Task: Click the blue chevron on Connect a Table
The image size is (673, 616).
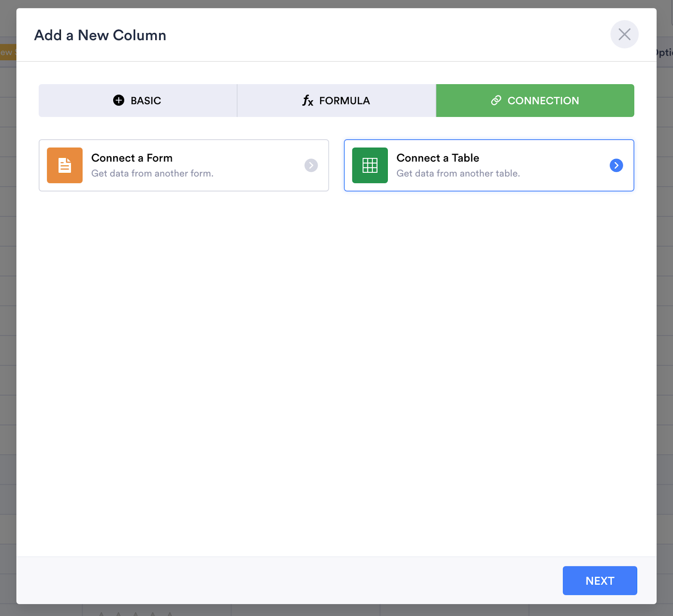Action: (x=616, y=165)
